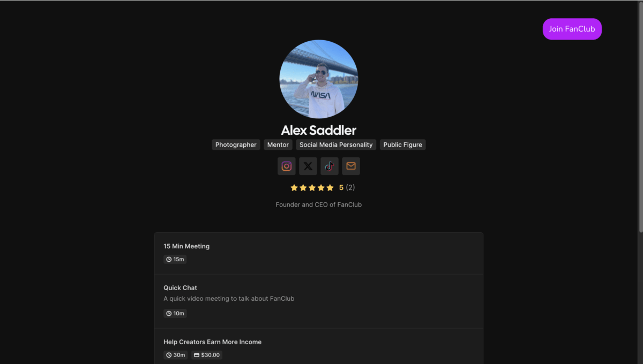Click the review count (2)

(x=350, y=188)
